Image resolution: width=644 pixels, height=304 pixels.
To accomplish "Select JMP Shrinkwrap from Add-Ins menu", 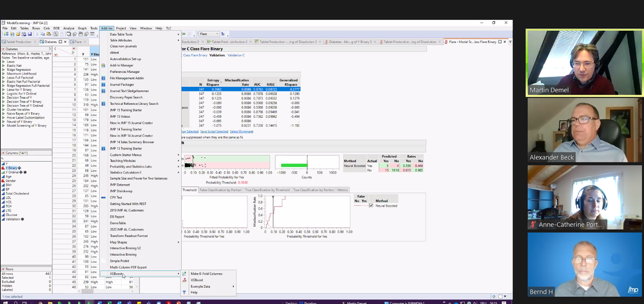I will [x=121, y=191].
